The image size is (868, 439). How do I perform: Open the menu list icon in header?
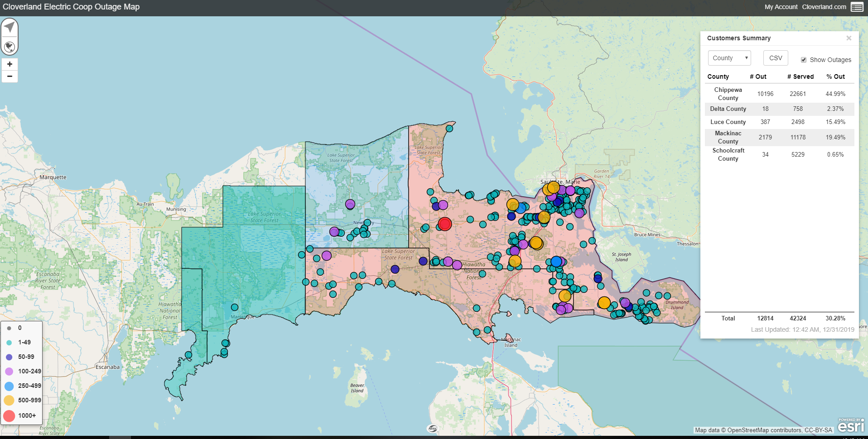[857, 7]
